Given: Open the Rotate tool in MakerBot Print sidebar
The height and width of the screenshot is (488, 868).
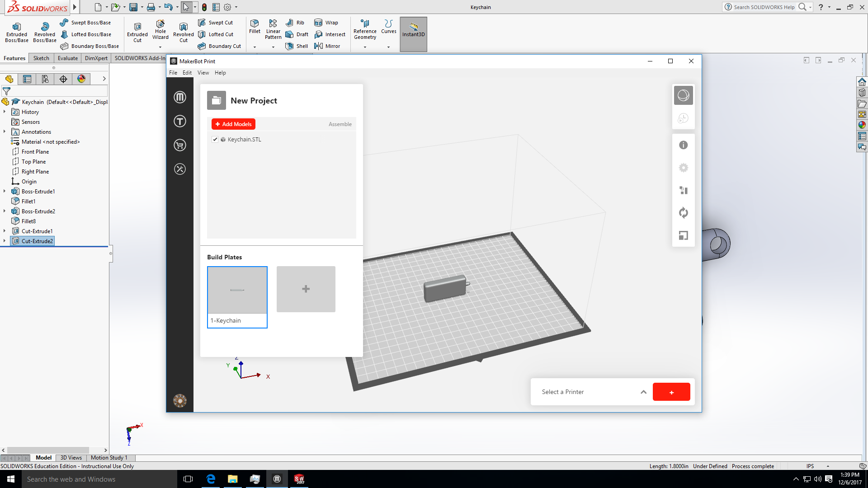Looking at the screenshot, I should click(683, 213).
